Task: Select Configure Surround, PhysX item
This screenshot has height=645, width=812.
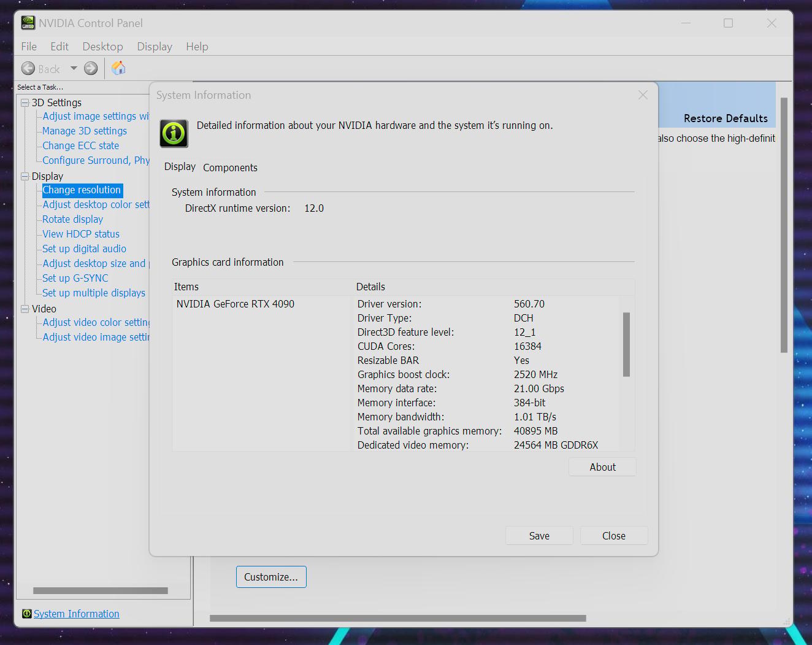Action: pyautogui.click(x=96, y=160)
